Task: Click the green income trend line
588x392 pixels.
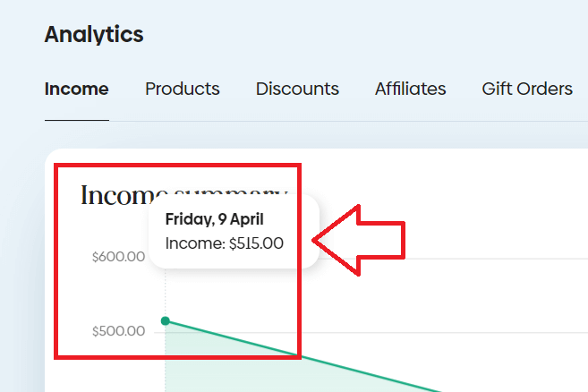Action: tap(358, 370)
